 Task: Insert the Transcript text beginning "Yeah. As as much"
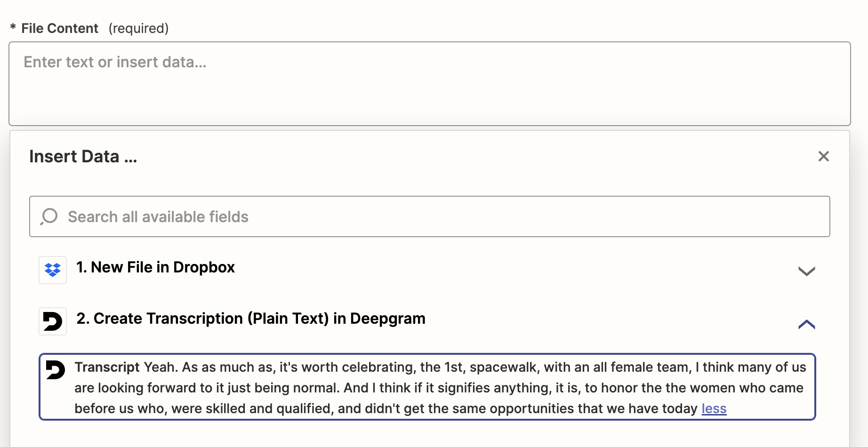[440, 388]
